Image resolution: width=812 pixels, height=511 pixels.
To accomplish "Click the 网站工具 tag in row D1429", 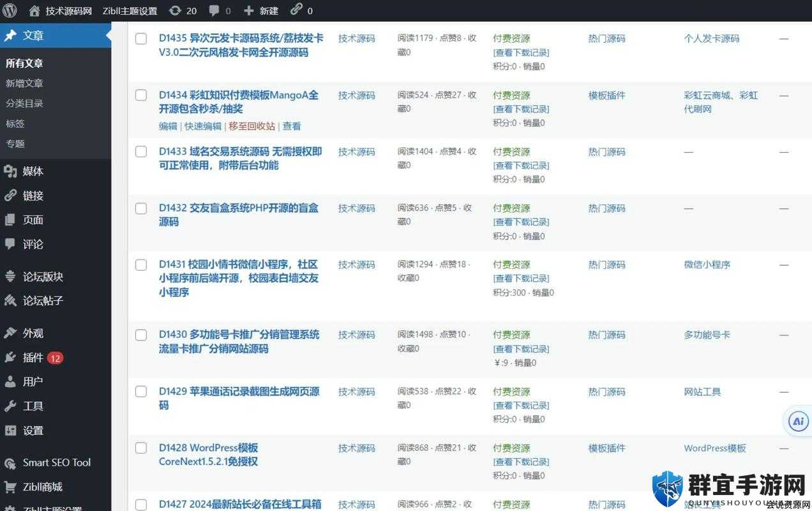I will [703, 392].
